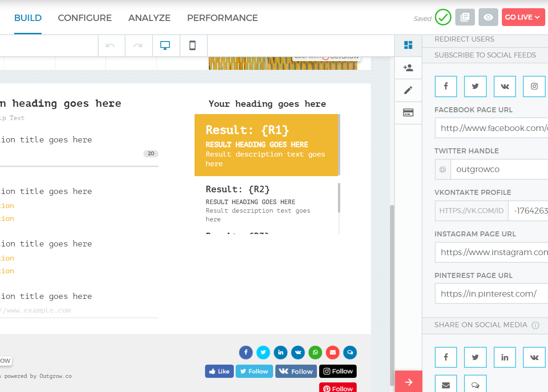Open the GO LIVE dropdown

point(523,17)
